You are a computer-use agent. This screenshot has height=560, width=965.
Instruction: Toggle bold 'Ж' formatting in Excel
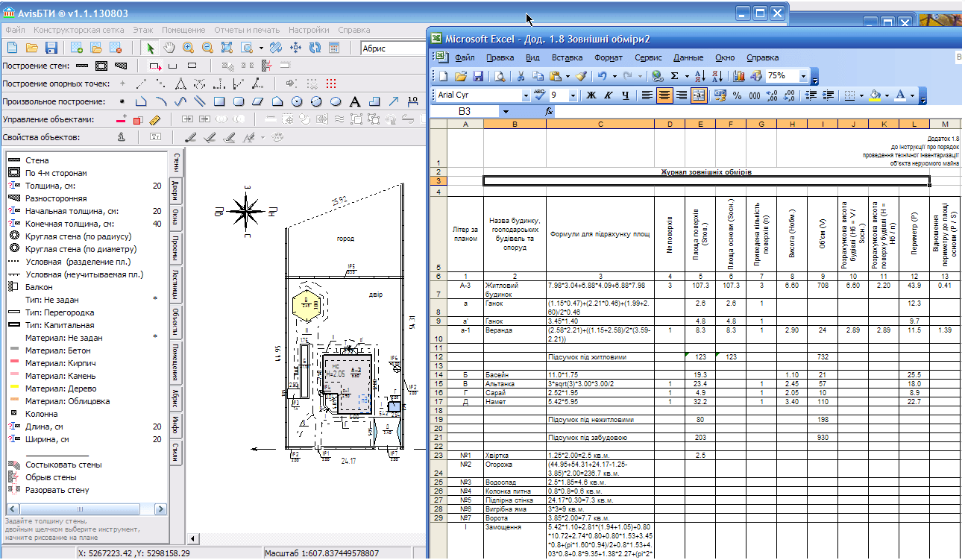pos(591,95)
